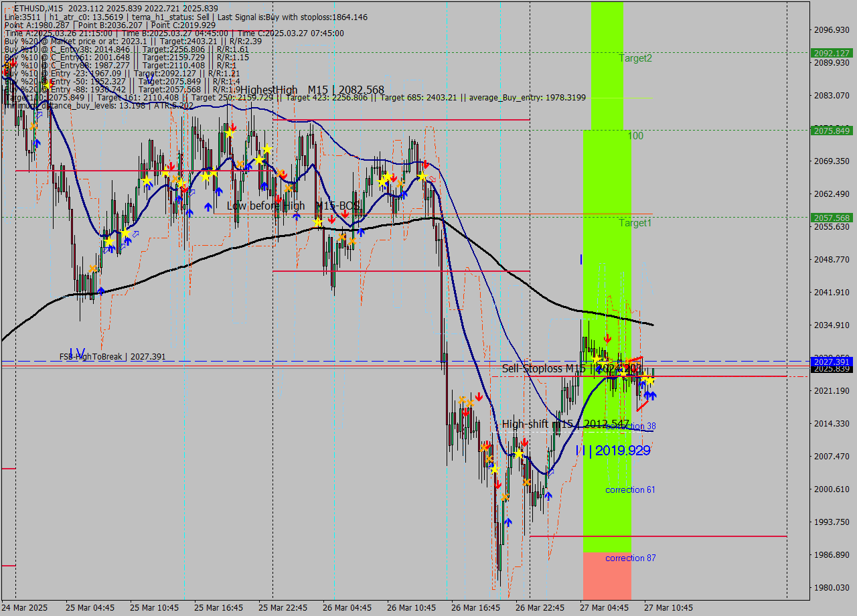857x616 pixels.
Task: Click the blue I V wave label
Action: pos(76,353)
